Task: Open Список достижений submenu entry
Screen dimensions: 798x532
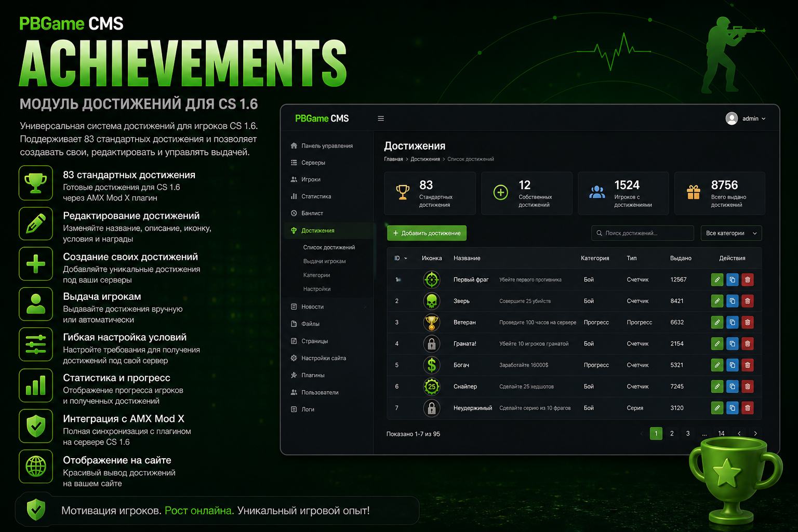Action: (329, 247)
